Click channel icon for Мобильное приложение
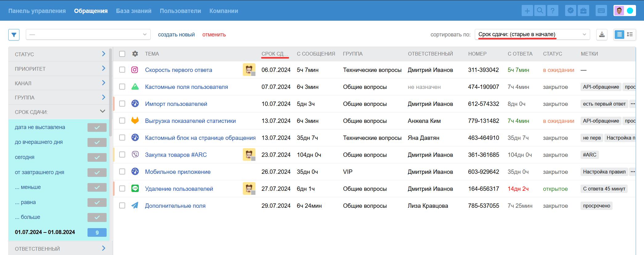The width and height of the screenshot is (644, 255). click(x=135, y=171)
